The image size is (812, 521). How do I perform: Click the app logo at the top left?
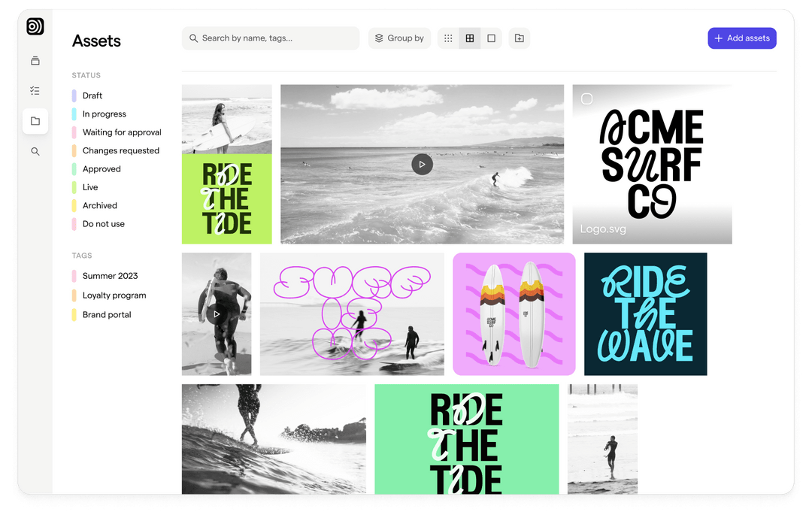(x=35, y=26)
